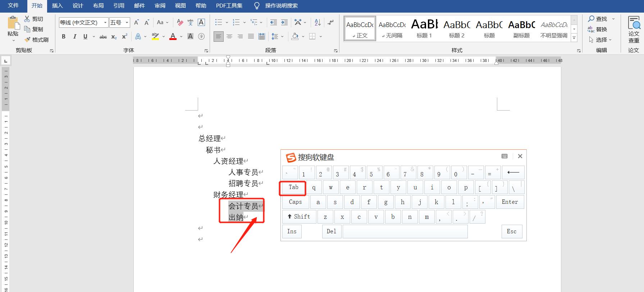Click the Del key on soft keyboard
The image size is (644, 292).
[x=332, y=232]
